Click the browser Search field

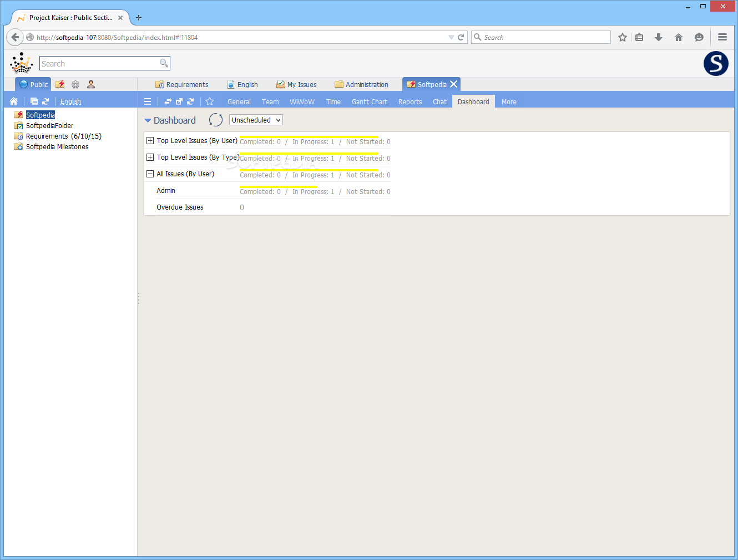click(541, 37)
